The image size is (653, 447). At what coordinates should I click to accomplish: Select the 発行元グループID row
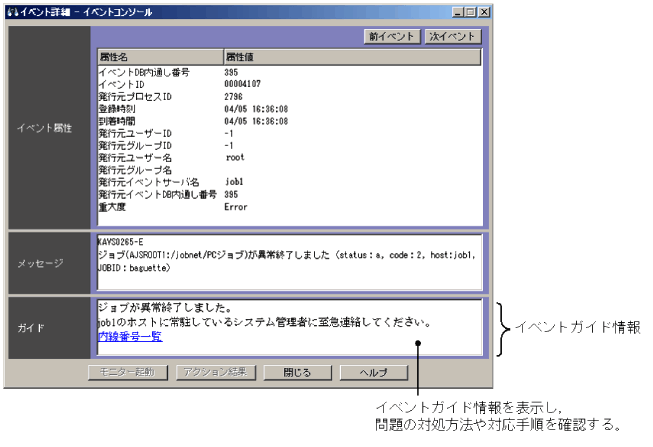[x=289, y=146]
